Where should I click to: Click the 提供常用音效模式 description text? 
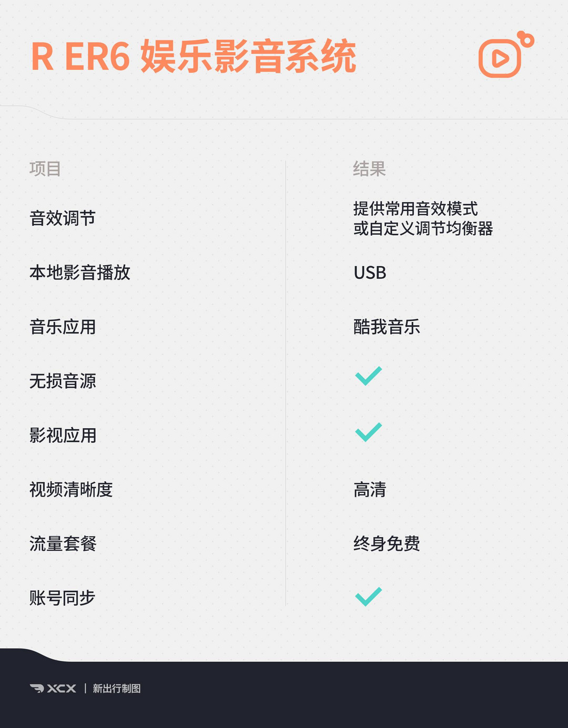click(415, 209)
